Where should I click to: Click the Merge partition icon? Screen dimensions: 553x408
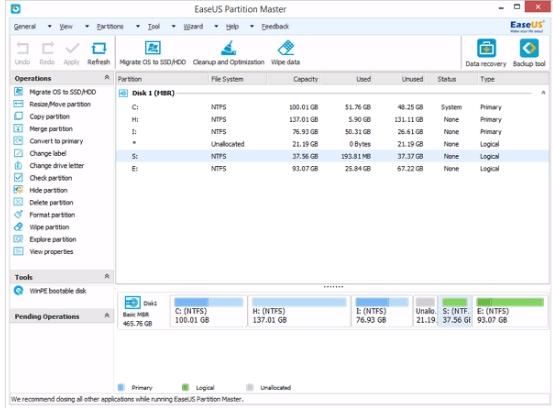pyautogui.click(x=18, y=128)
